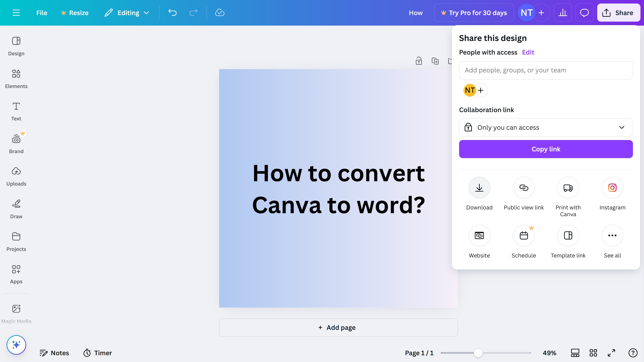The image size is (644, 362).
Task: Click the Edit link beside People with access
Action: pos(528,52)
